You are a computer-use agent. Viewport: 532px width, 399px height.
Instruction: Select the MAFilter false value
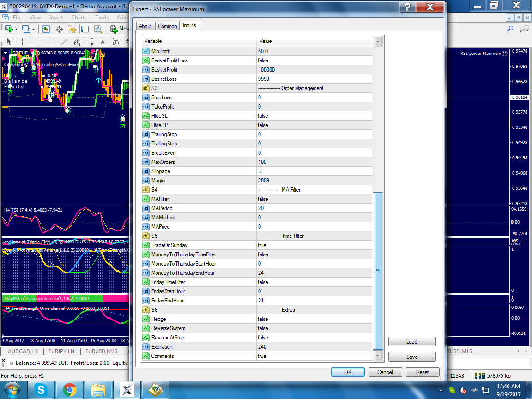tap(314, 199)
